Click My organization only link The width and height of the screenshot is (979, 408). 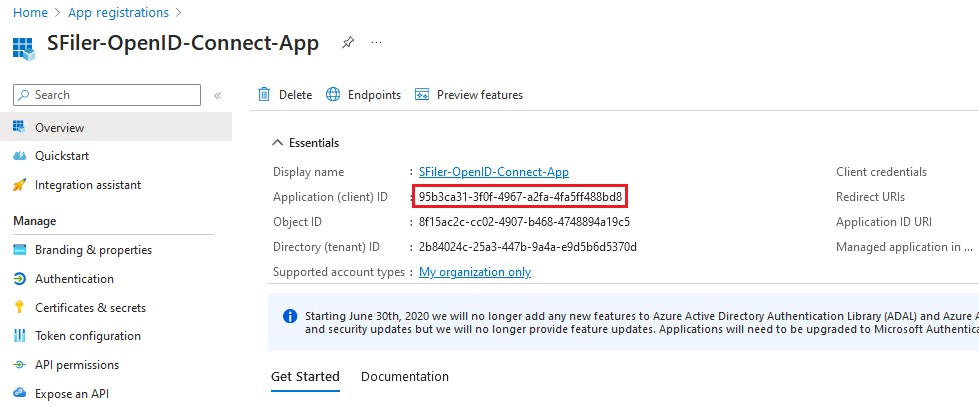pyautogui.click(x=475, y=272)
